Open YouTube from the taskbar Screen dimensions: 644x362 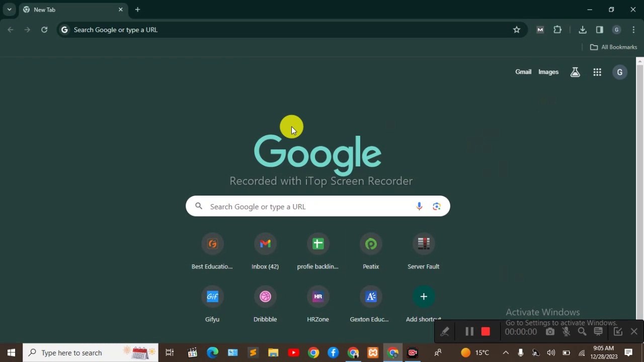pos(293,352)
